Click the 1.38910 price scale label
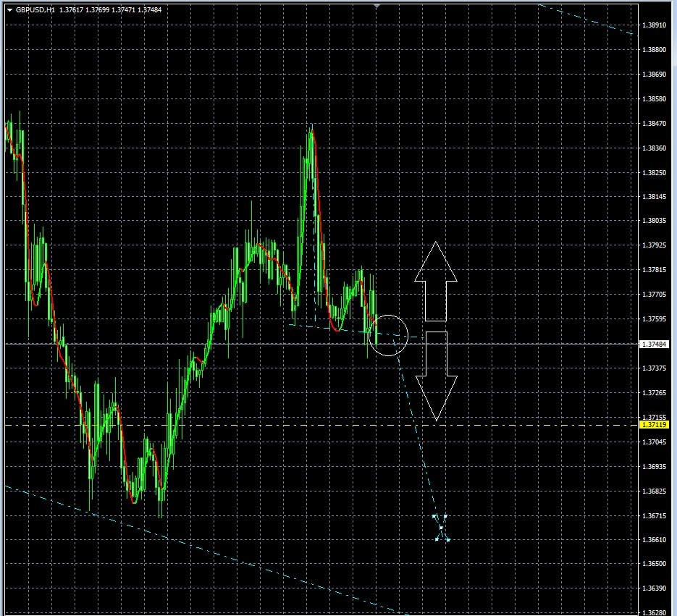Image resolution: width=677 pixels, height=616 pixels. 654,25
